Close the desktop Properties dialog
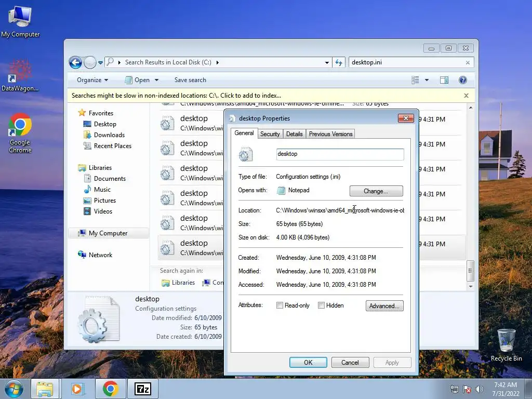The height and width of the screenshot is (399, 532). coord(406,118)
